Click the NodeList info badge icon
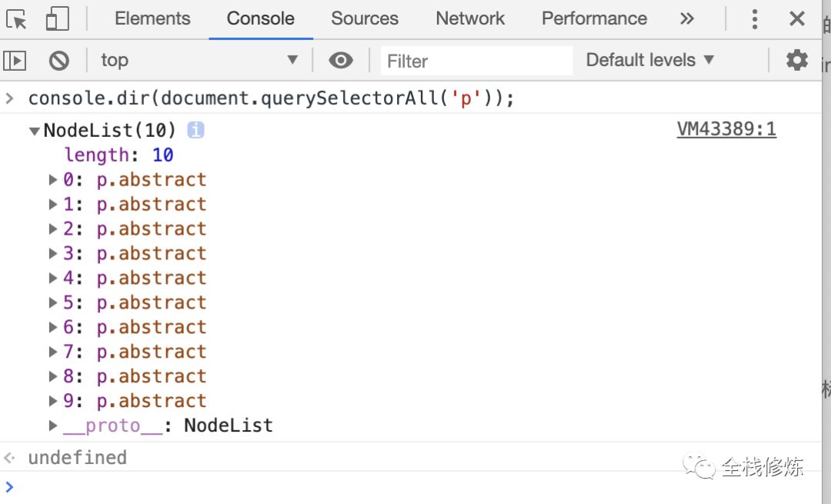Image resolution: width=831 pixels, height=504 pixels. point(195,130)
